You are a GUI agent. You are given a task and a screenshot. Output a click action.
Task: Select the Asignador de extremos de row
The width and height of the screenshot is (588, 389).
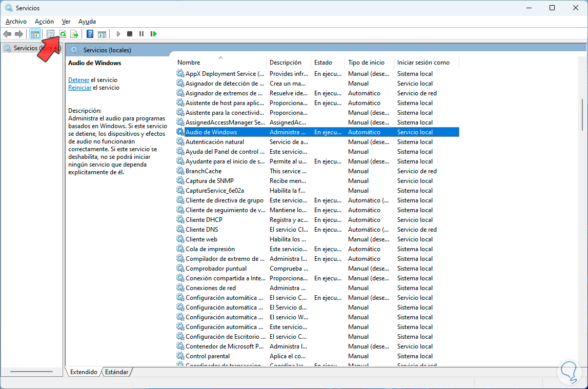[x=317, y=93]
